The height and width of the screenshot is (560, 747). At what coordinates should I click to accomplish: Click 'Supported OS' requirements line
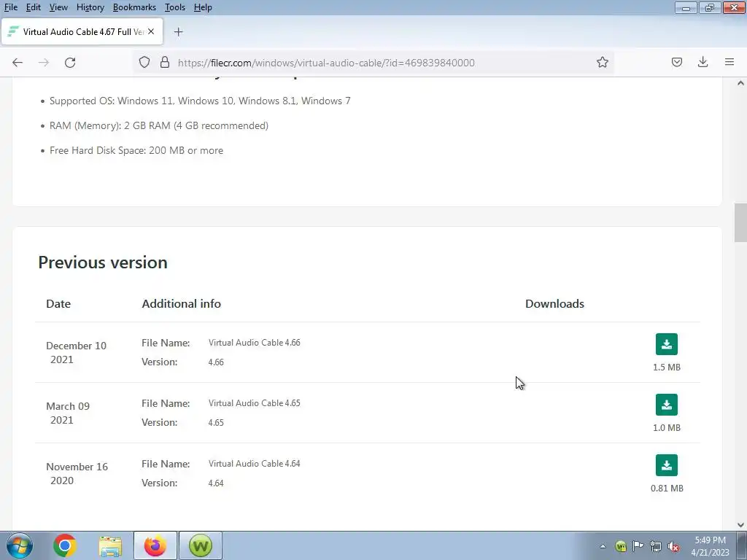click(x=200, y=101)
